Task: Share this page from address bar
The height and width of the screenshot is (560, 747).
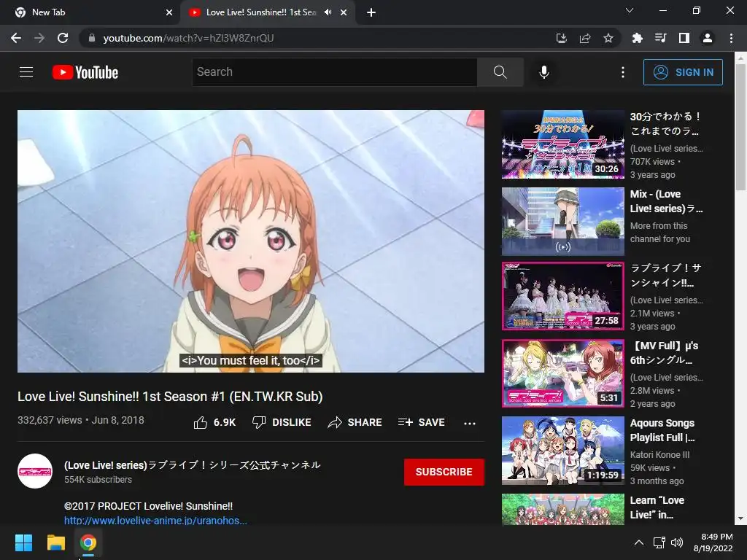Action: 585,38
